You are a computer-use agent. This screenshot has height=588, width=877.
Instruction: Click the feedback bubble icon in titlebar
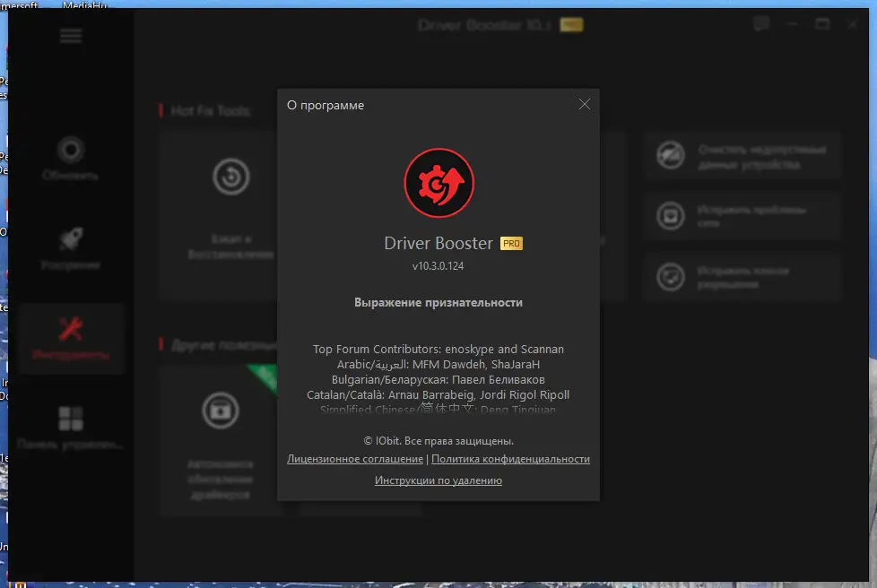[760, 23]
